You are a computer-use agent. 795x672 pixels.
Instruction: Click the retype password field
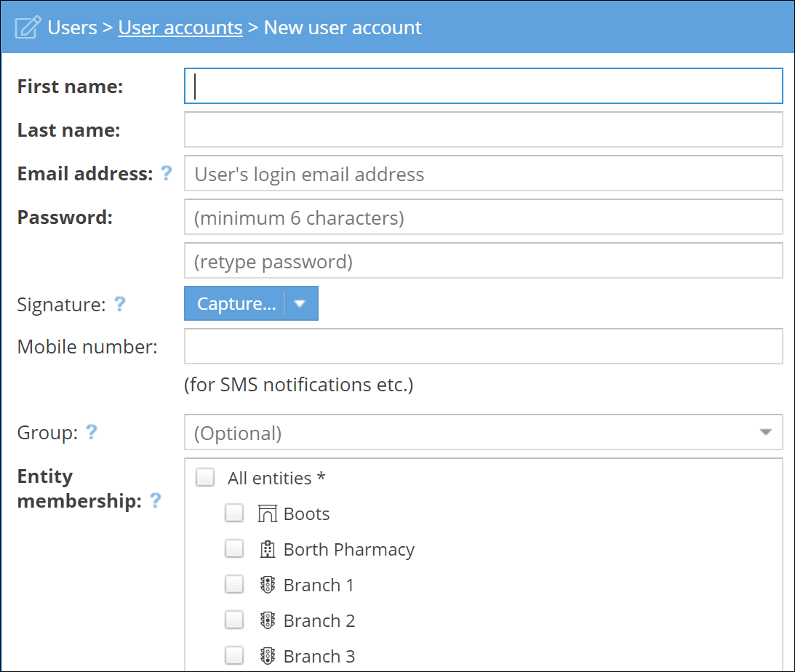483,261
